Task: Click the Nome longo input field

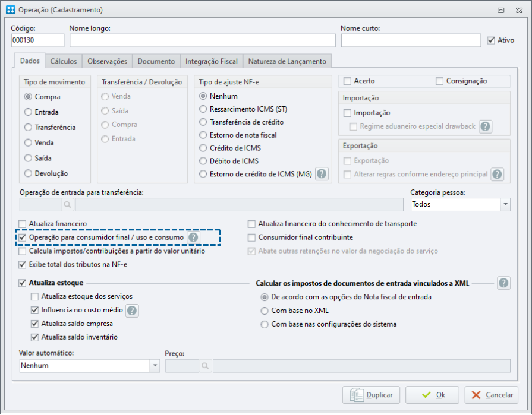Action: [x=203, y=40]
